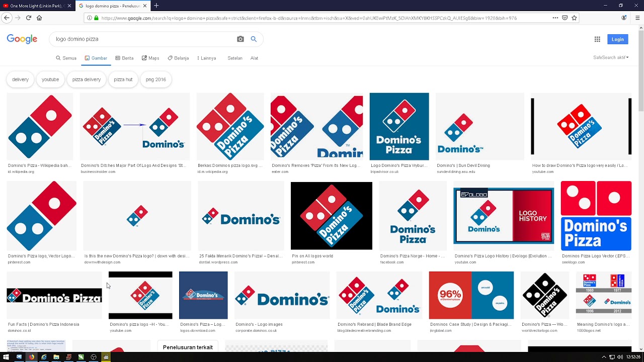644x362 pixels.
Task: Open the downwithdesign.com new logo link
Action: click(137, 256)
